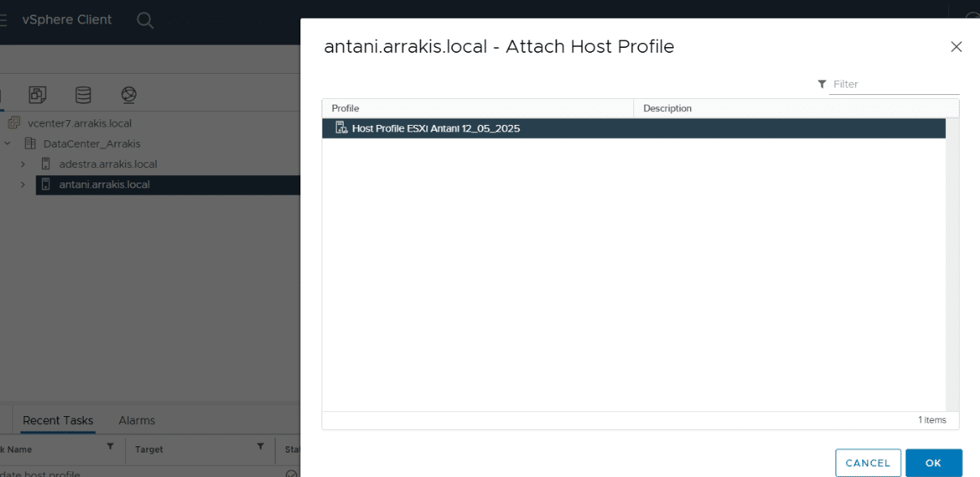
Task: Click the host icon beside adestra.arrakis.local
Action: tap(46, 164)
